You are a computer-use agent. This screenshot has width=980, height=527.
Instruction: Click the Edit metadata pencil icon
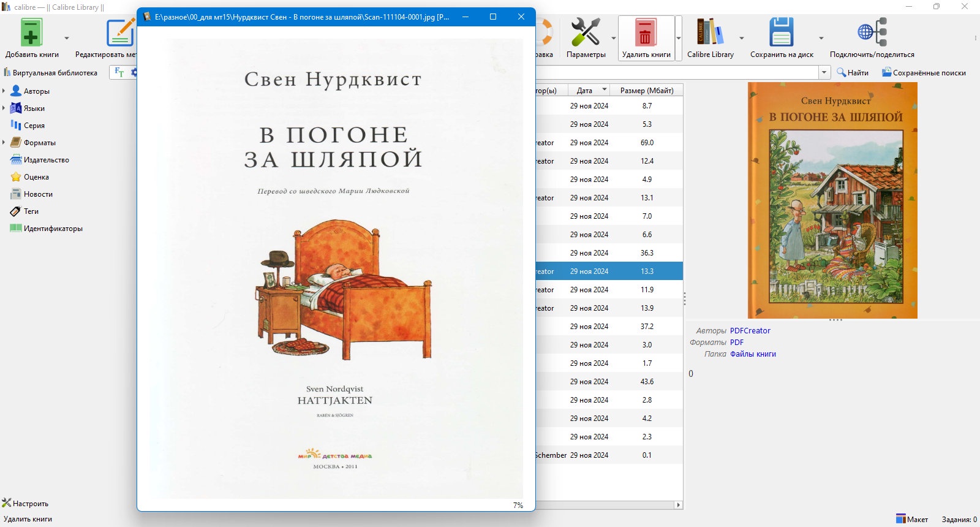(x=120, y=32)
